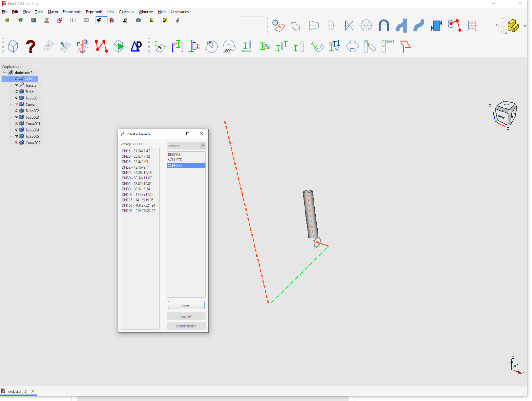This screenshot has width=532, height=401.
Task: Select Tubo003 in the model tree
Action: tap(32, 117)
